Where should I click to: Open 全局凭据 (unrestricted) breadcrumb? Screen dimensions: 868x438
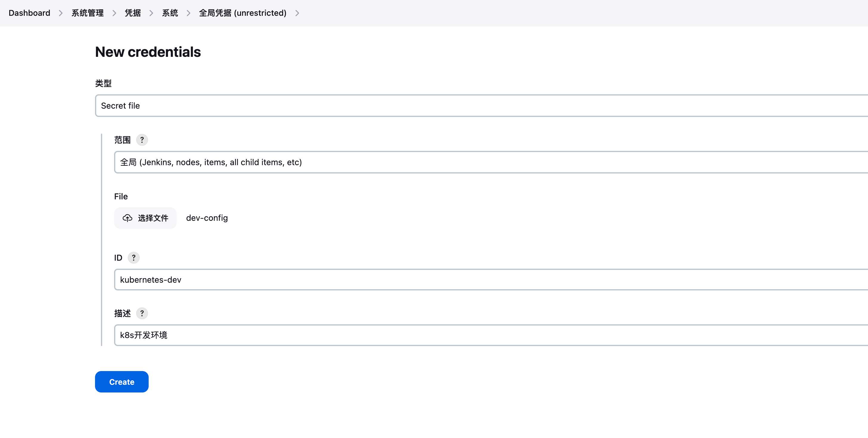(242, 13)
